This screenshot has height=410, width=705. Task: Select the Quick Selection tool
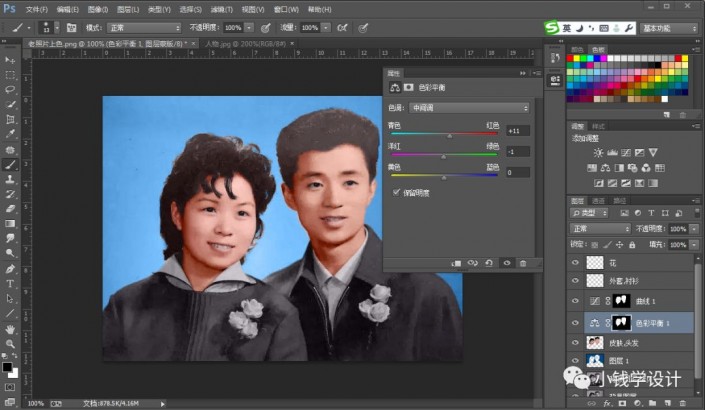[x=10, y=104]
